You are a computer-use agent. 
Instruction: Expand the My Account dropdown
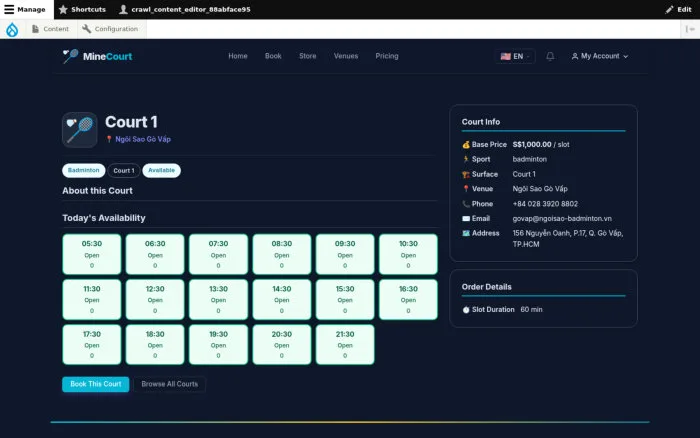[x=600, y=56]
